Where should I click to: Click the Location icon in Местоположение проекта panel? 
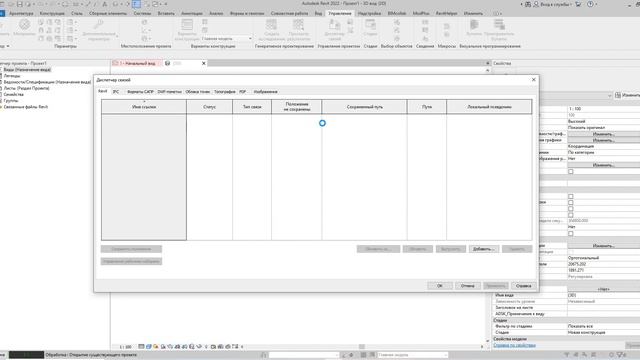(144, 22)
